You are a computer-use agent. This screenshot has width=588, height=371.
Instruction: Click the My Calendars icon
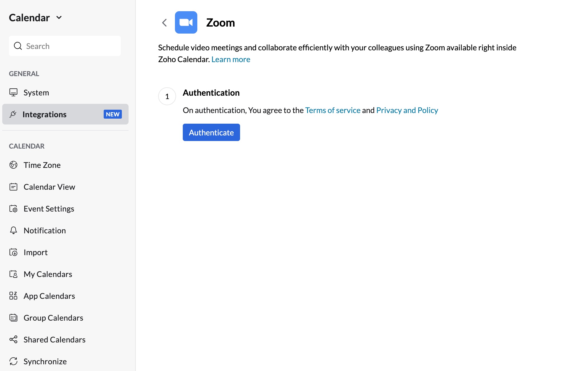click(13, 274)
